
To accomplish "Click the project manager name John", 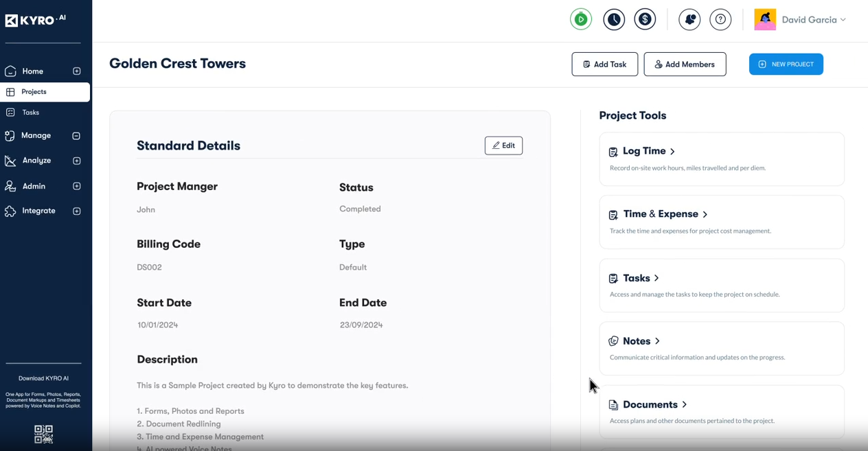I will 146,210.
